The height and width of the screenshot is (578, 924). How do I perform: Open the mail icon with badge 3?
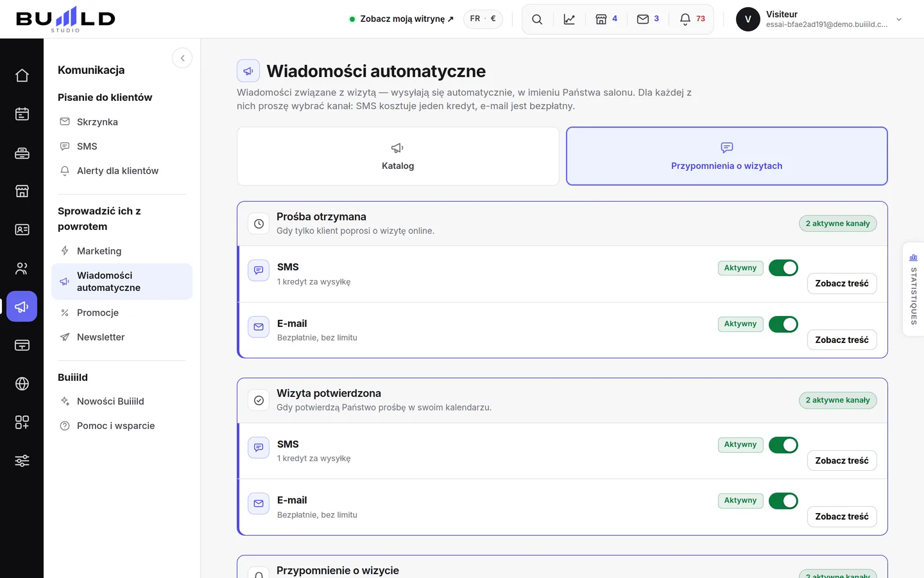pos(647,19)
